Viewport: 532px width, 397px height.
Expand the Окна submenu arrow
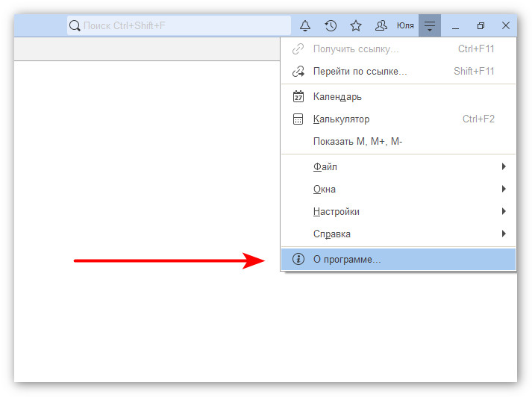(504, 190)
